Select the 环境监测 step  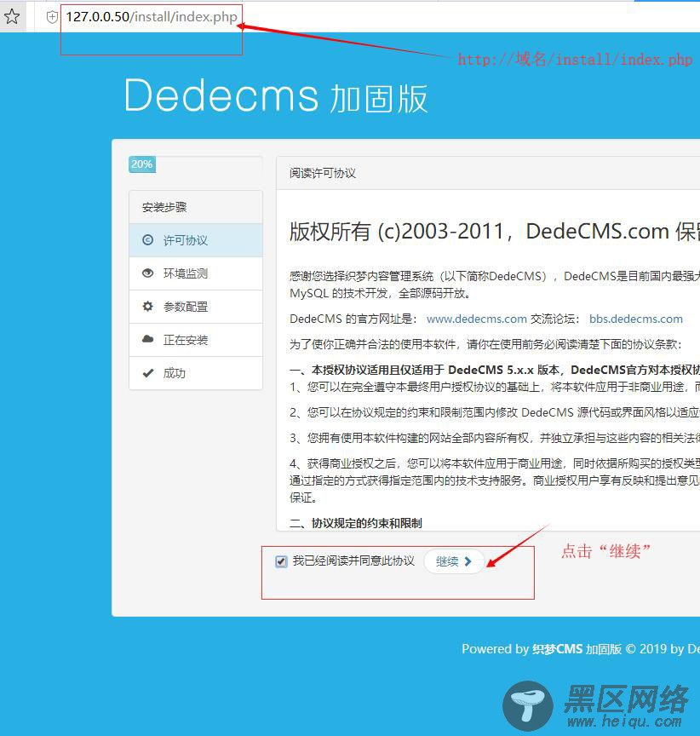click(x=196, y=273)
